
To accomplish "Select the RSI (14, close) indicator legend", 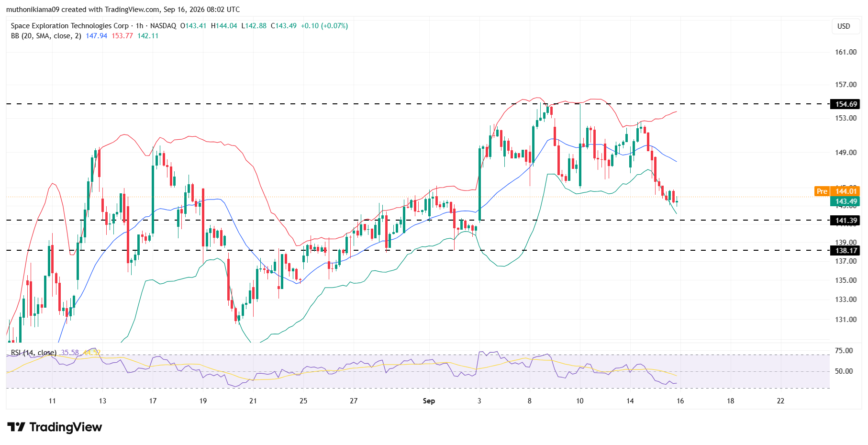I will coord(33,353).
